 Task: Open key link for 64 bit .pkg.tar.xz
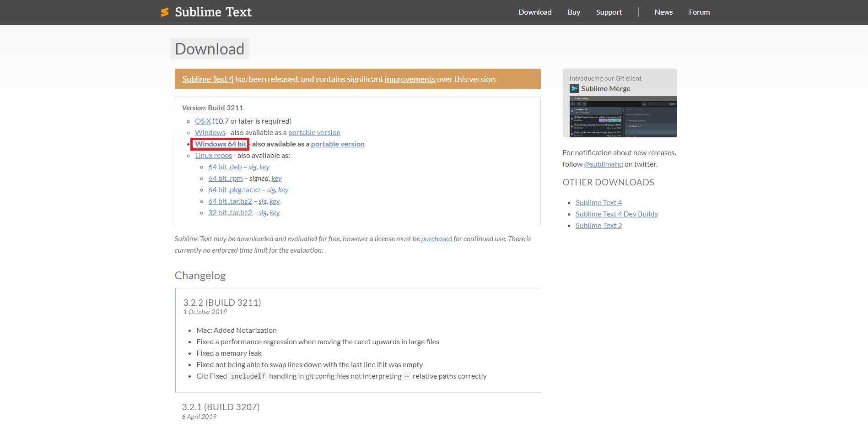click(283, 190)
